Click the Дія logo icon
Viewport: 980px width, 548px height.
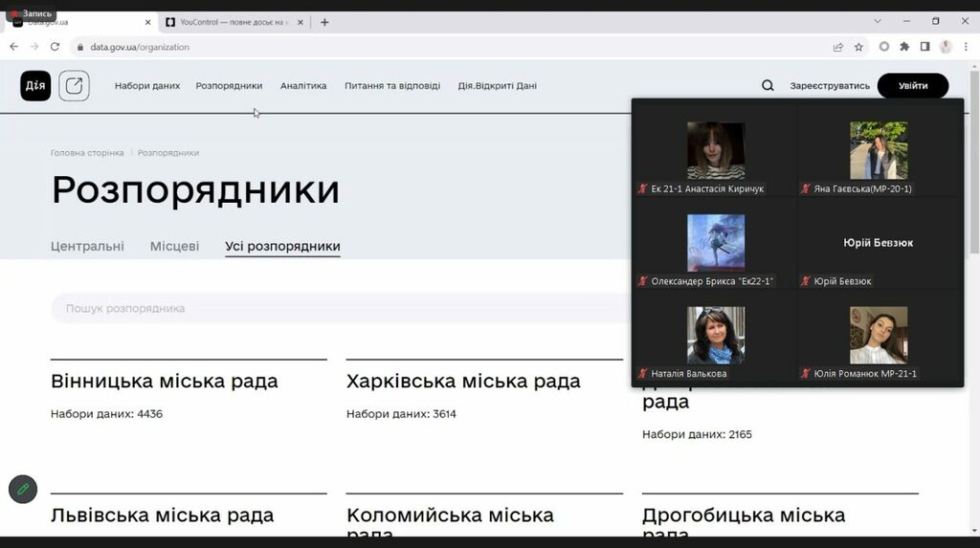click(35, 86)
